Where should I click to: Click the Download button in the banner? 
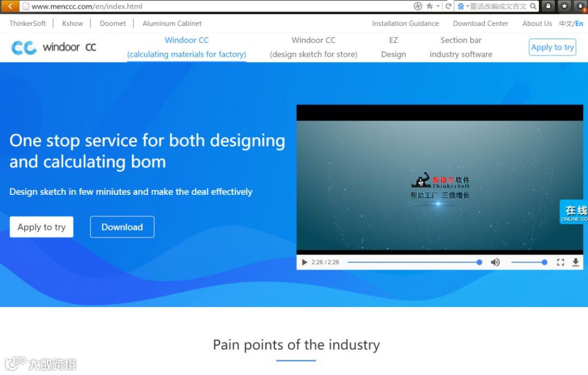[x=122, y=227]
